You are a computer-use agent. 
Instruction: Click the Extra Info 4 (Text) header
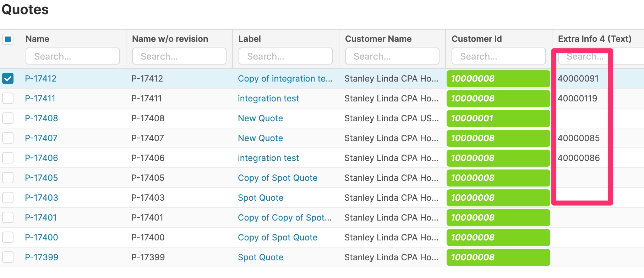594,39
